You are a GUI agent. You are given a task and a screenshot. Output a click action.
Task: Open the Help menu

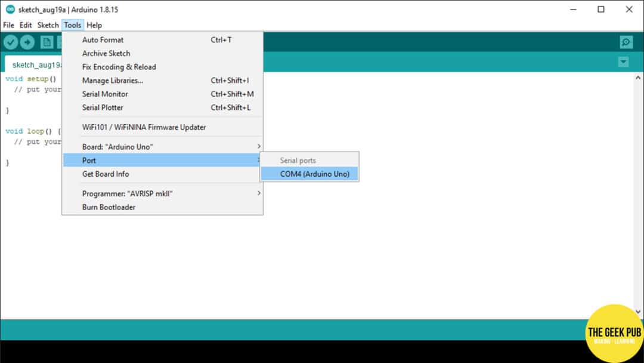click(94, 25)
